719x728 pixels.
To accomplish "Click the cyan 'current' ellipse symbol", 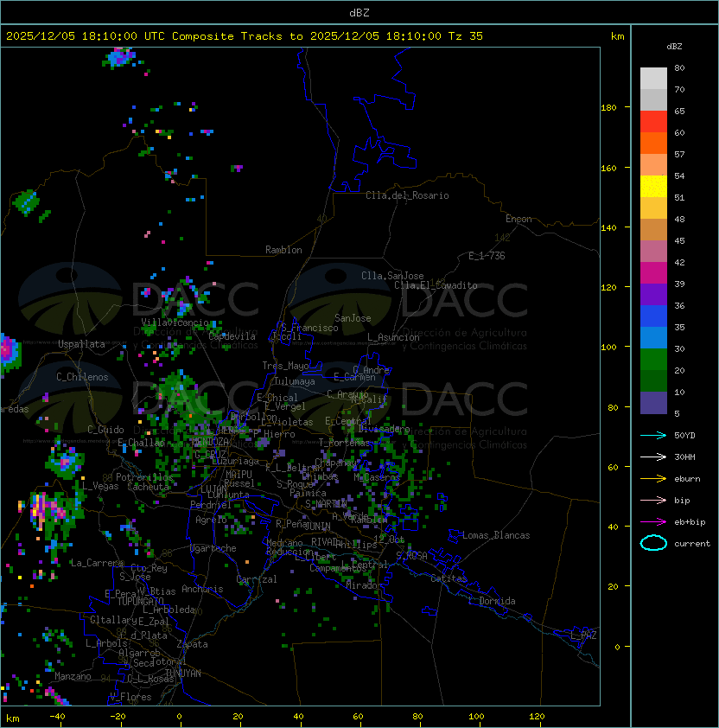I will [x=653, y=543].
